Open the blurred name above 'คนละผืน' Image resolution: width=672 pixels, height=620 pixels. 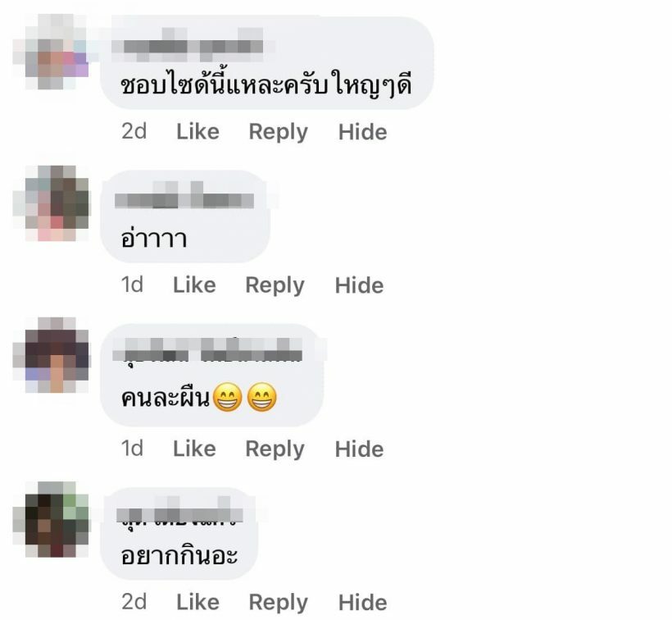(207, 351)
